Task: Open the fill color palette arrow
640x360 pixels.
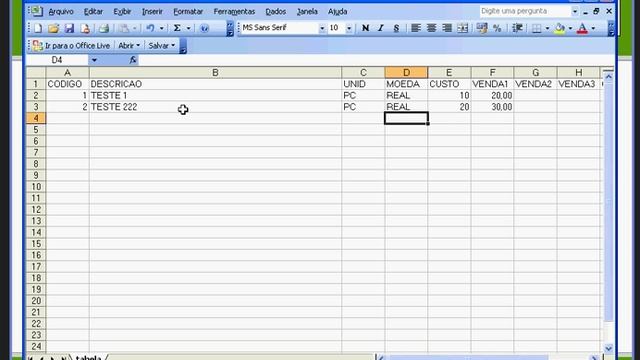Action: [x=570, y=28]
